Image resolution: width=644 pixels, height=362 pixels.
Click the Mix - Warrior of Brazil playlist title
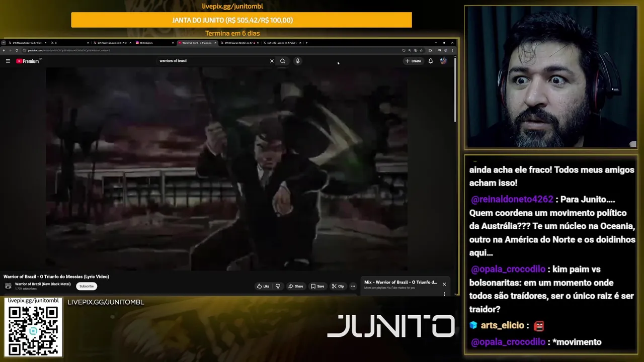[400, 282]
